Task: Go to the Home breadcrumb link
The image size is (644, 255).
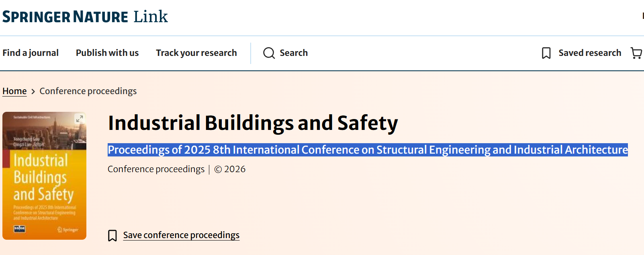Action: tap(14, 91)
